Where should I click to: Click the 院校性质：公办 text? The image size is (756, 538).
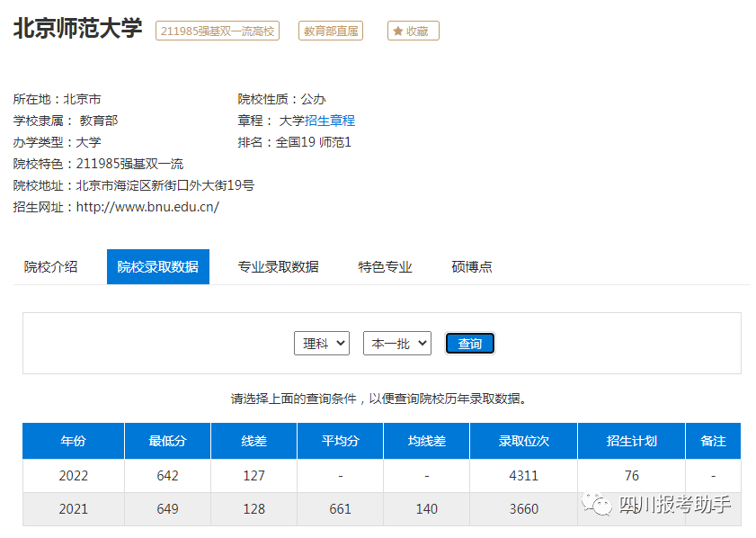click(x=281, y=99)
